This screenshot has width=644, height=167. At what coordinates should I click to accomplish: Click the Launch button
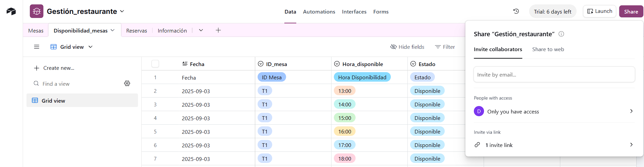(x=599, y=11)
